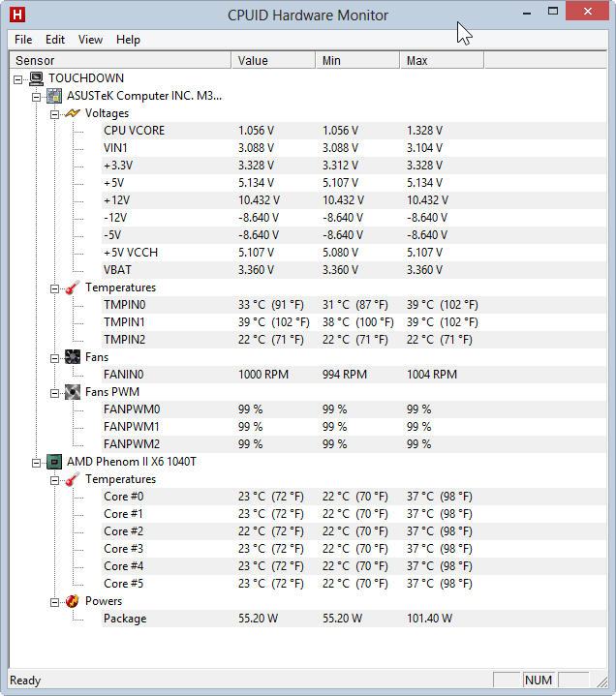Select the +3.3V voltage row
Viewport: 616px width, 696px height.
tap(354, 166)
